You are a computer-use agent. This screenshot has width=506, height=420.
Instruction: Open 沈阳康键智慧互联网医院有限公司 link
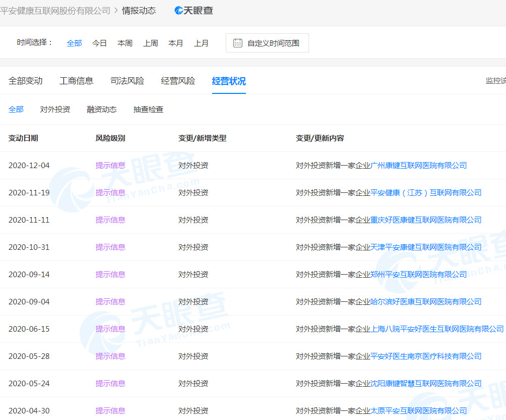pos(426,384)
